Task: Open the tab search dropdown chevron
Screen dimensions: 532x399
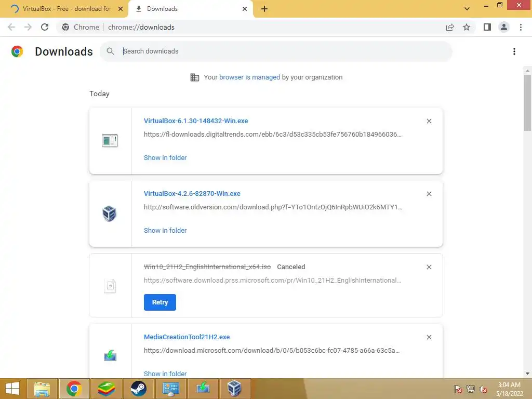Action: [x=467, y=9]
